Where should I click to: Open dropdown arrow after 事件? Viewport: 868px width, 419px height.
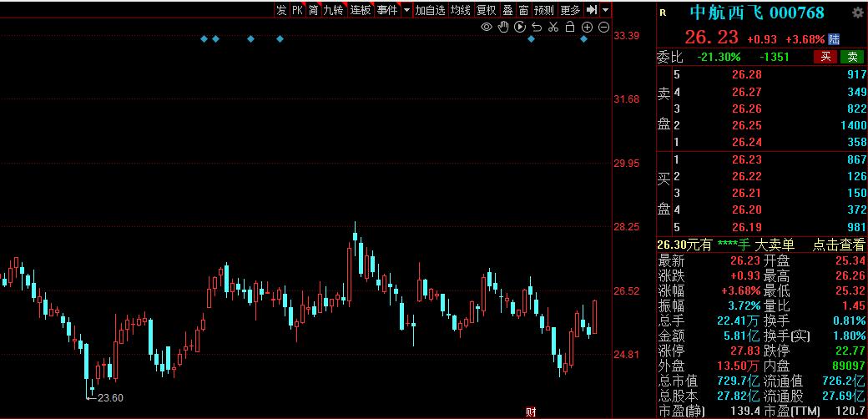(407, 10)
